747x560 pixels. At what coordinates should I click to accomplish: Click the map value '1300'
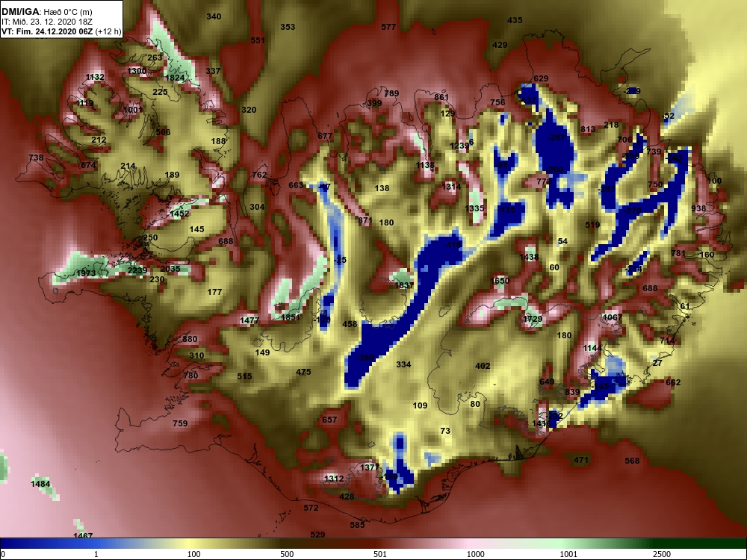(x=137, y=71)
